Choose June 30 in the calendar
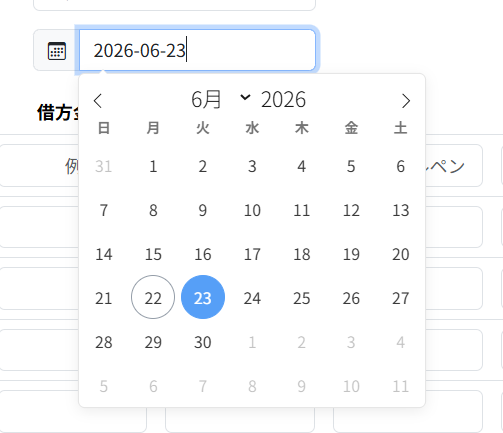 pos(203,342)
